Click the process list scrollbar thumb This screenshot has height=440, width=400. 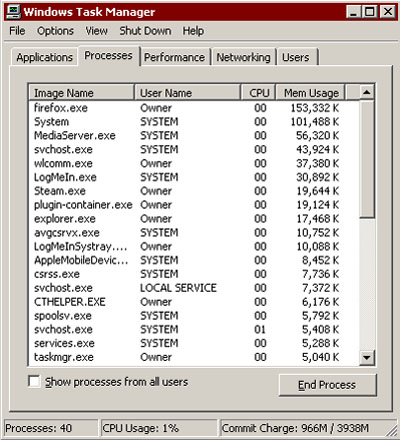click(x=367, y=159)
